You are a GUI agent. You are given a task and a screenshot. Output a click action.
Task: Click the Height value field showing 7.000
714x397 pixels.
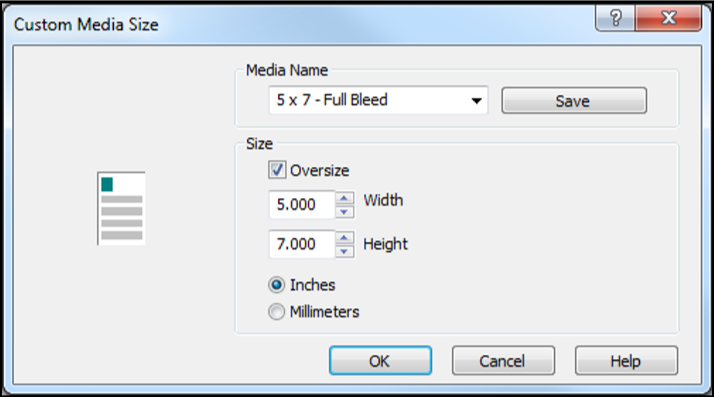(x=302, y=244)
